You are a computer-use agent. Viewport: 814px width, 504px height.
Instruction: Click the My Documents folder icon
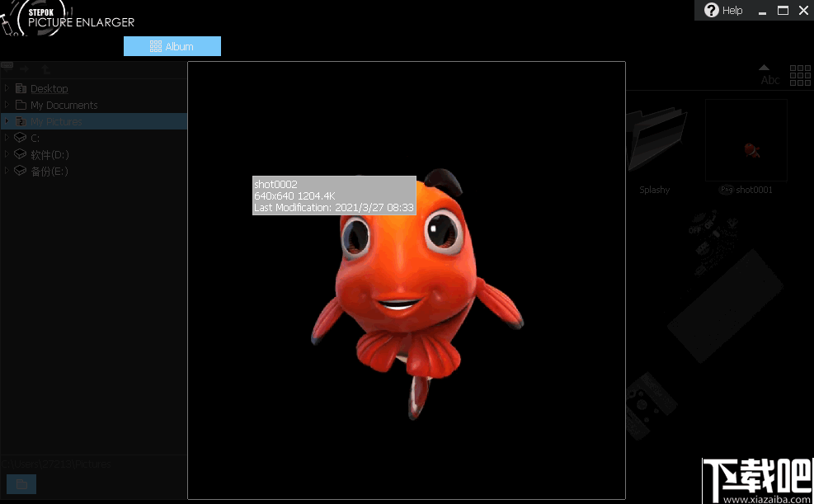21,105
